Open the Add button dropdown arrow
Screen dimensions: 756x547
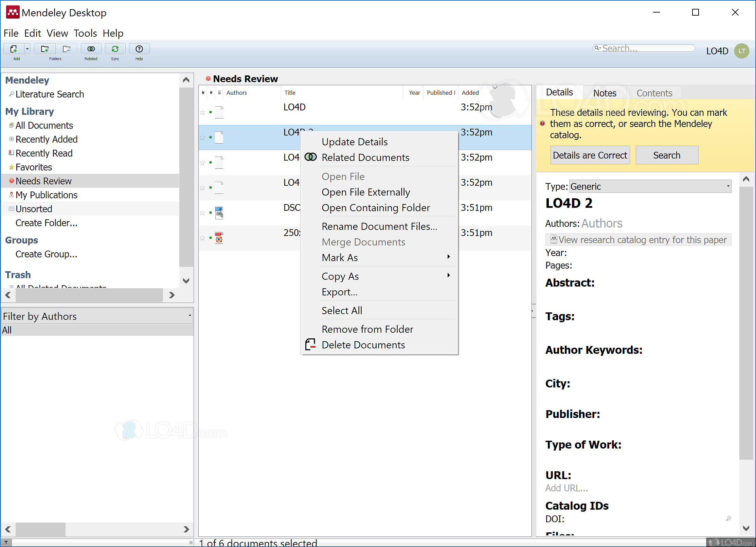coord(27,49)
